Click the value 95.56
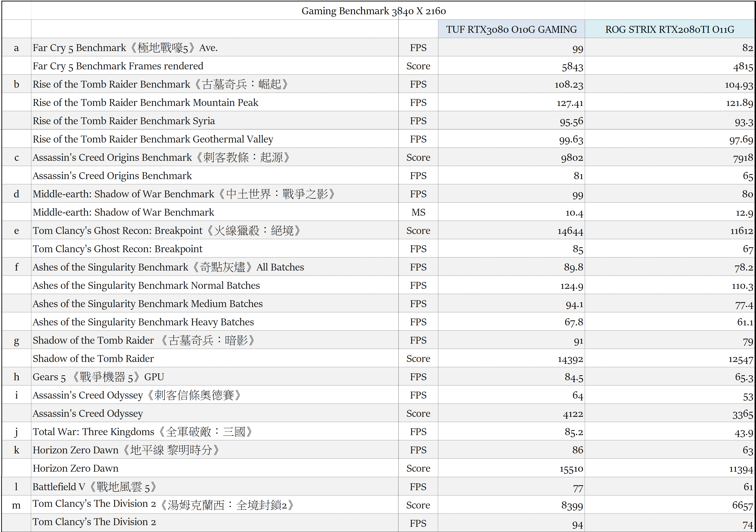Screen dimensions: 756x532 point(571,122)
